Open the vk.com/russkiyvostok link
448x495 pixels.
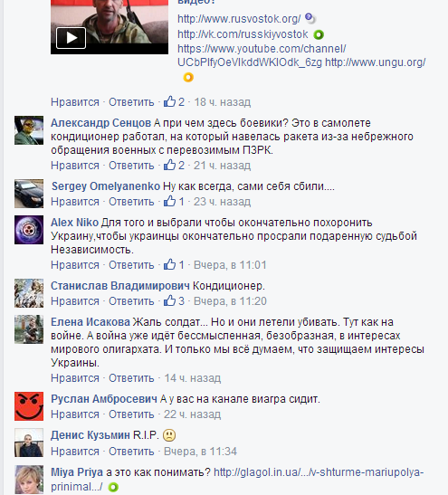point(243,34)
